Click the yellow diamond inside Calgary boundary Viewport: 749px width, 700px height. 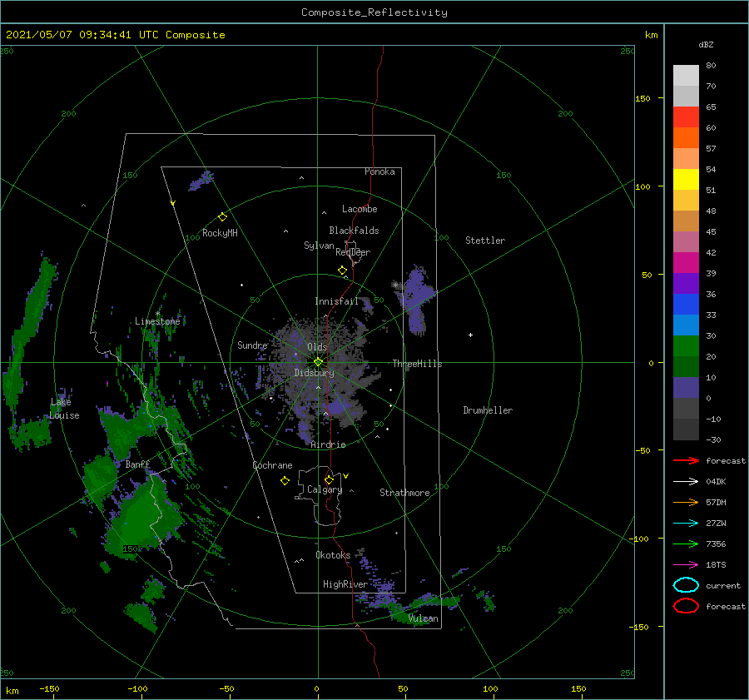(x=329, y=479)
